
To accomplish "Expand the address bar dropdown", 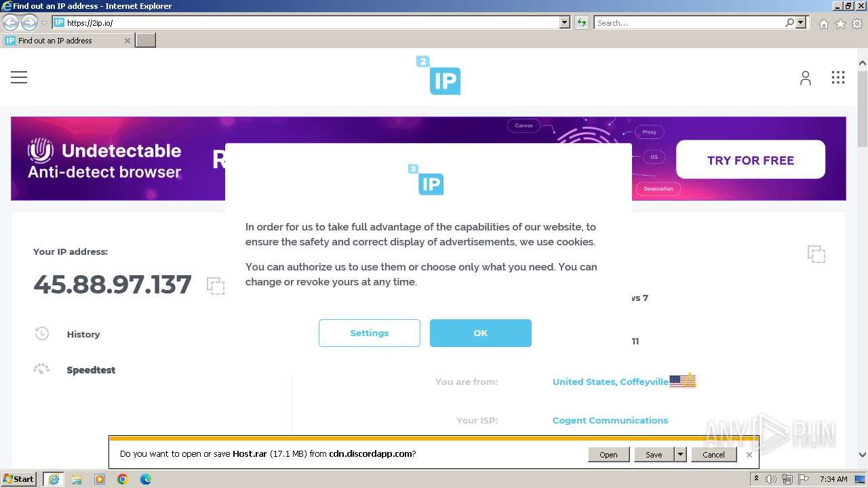I will [565, 22].
